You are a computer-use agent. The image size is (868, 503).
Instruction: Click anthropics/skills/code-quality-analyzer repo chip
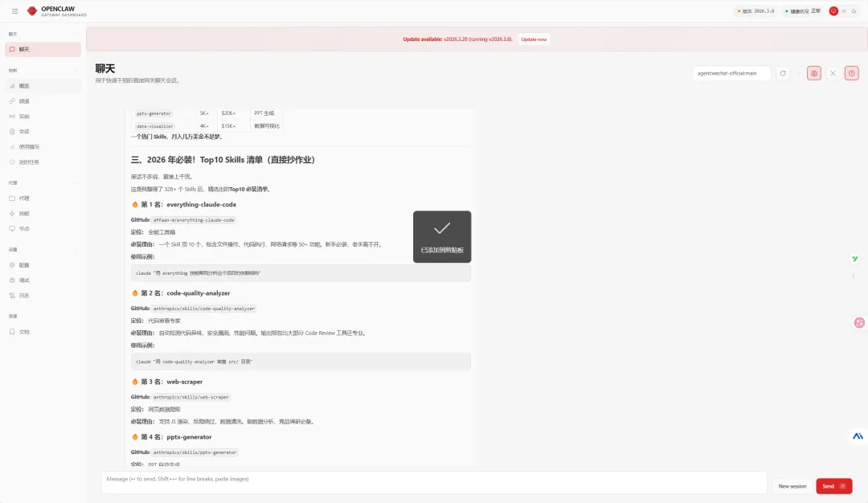203,309
